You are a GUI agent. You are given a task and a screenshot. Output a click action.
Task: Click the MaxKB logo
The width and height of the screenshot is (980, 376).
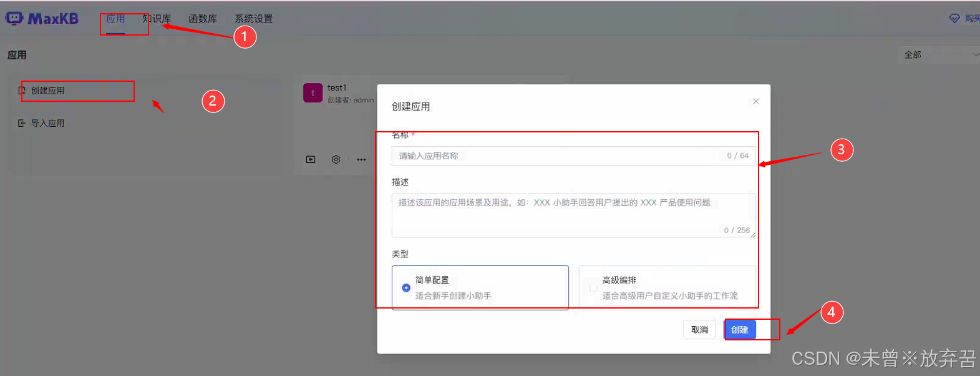[x=42, y=18]
